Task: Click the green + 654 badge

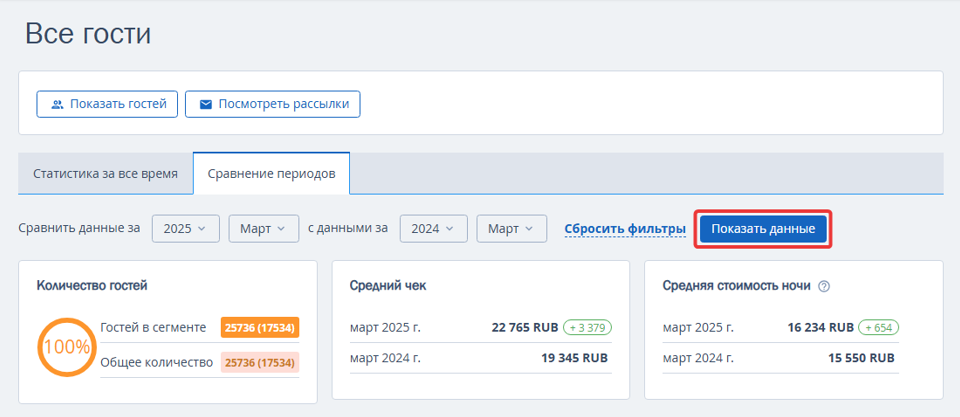Action: coord(879,328)
